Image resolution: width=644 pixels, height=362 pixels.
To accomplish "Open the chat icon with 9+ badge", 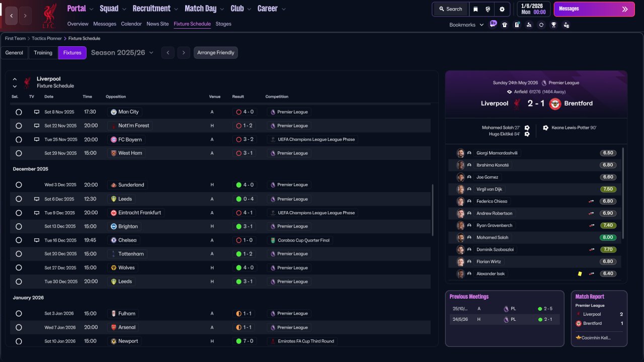I will click(x=493, y=24).
